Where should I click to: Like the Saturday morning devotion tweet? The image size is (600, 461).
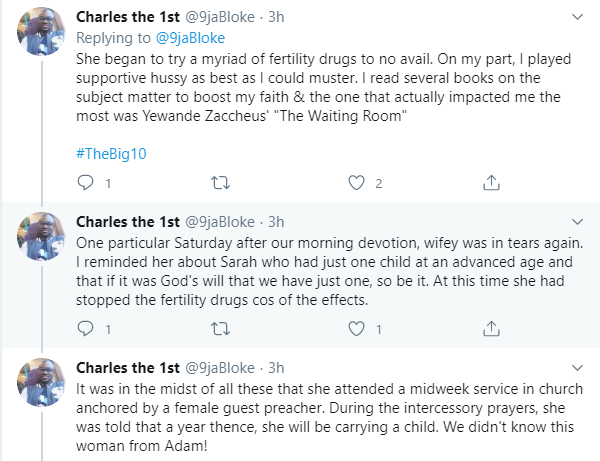point(355,326)
